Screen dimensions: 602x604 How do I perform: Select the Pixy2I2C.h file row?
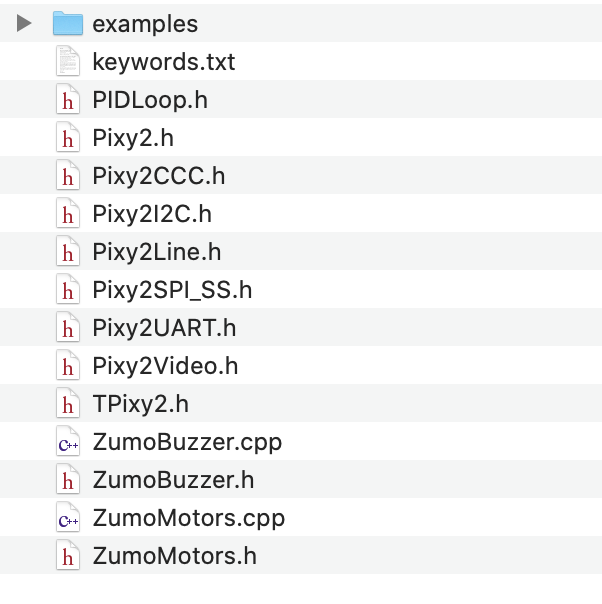(x=151, y=214)
